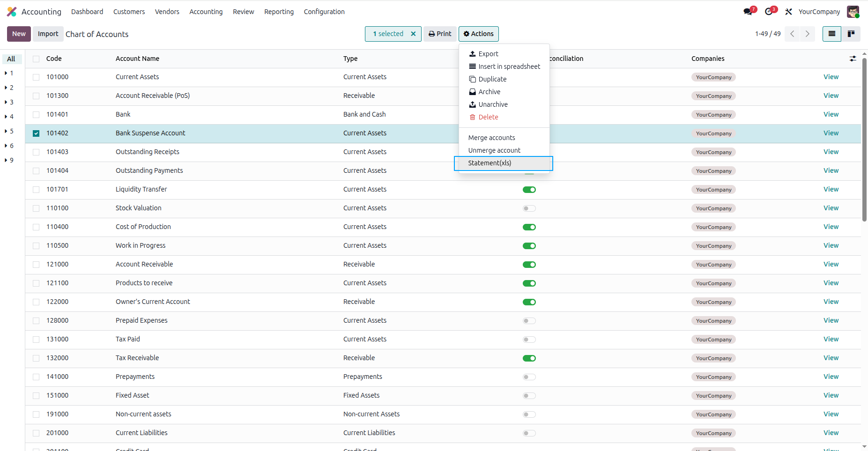Toggle reconciliation for Liquidity Transfer

click(529, 190)
